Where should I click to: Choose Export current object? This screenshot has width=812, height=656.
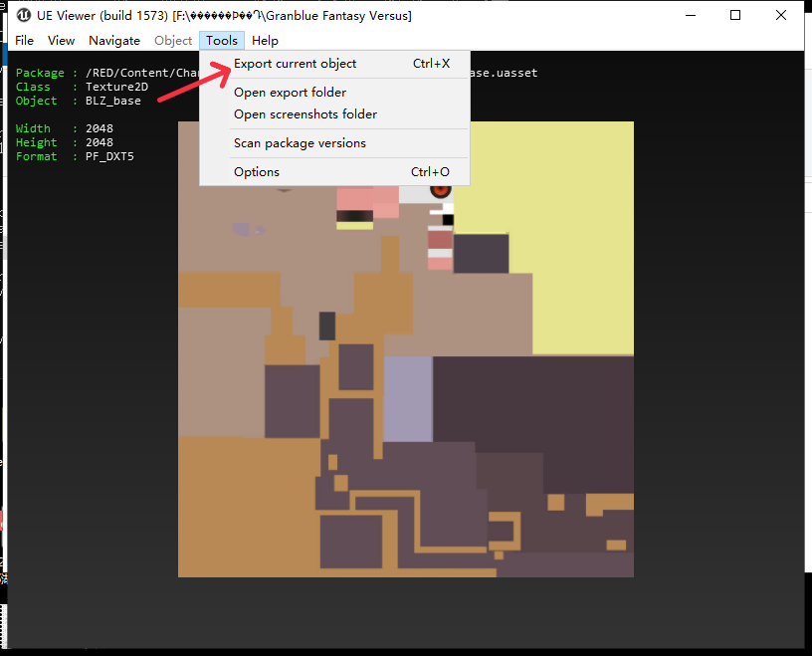334,64
